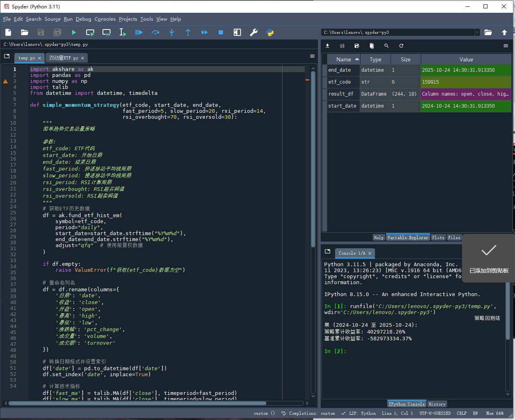The image size is (515, 420).
Task: Expand the working directory path dropdown
Action: (x=477, y=33)
